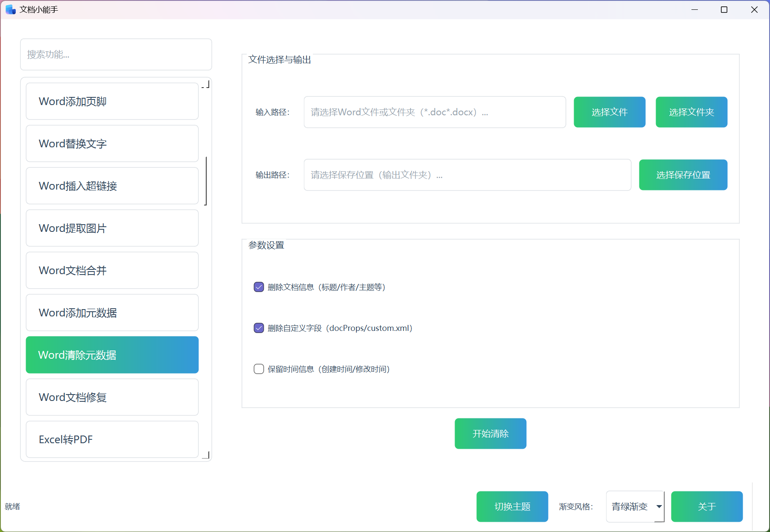The image size is (770, 532).
Task: Click the 选择文件 button
Action: point(610,112)
